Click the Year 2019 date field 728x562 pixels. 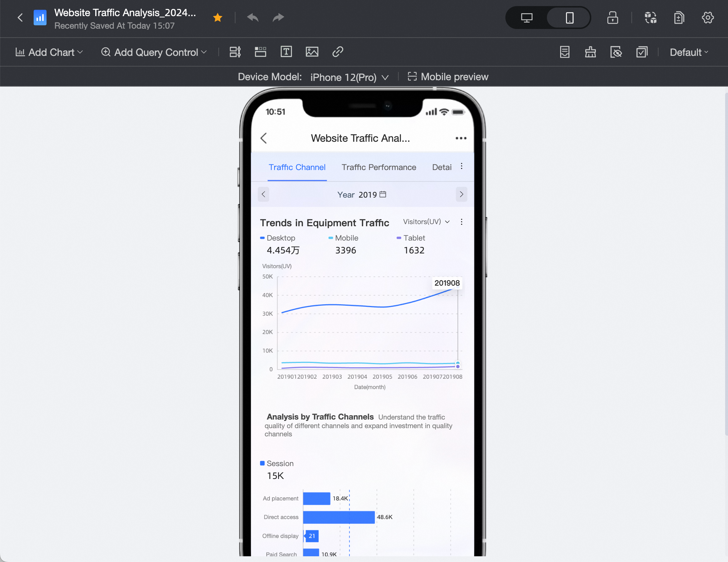point(362,195)
